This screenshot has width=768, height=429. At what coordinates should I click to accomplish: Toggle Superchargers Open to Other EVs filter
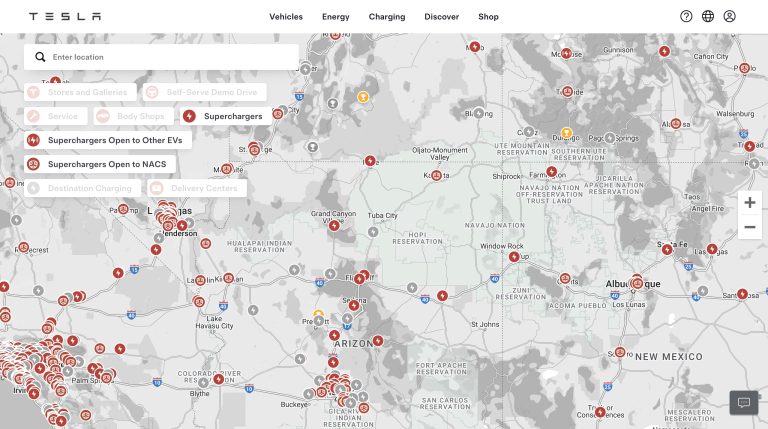click(108, 140)
